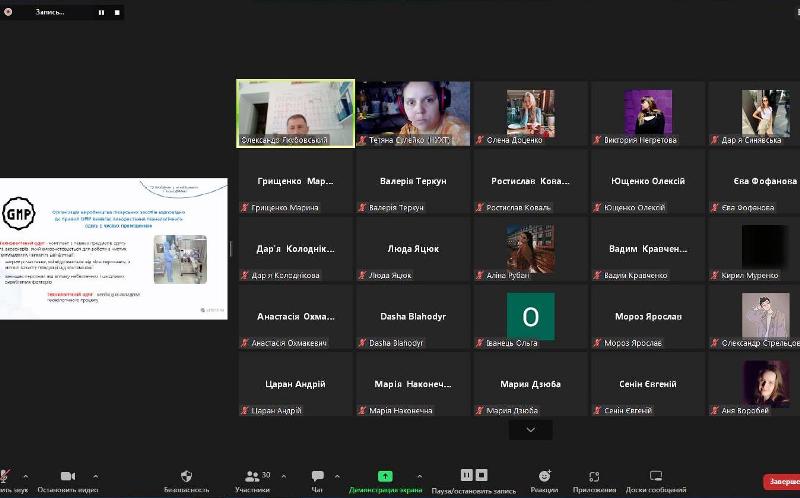Open the Chat (Чат) panel

point(317,477)
